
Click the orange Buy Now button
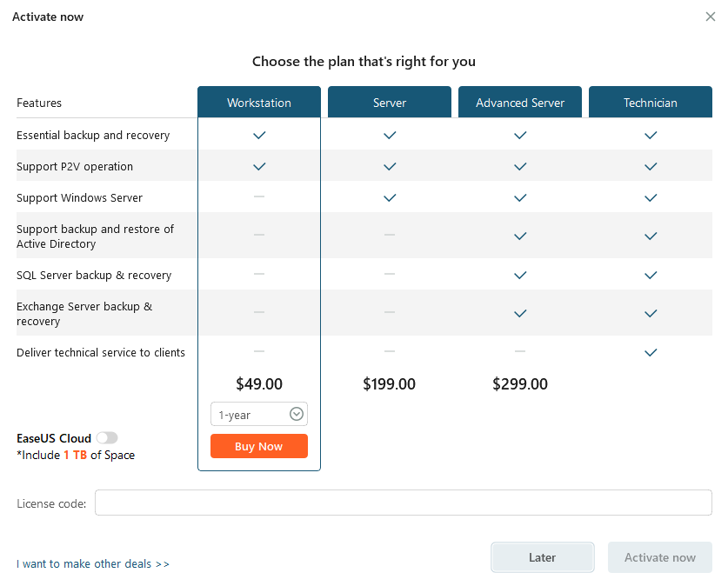tap(259, 446)
